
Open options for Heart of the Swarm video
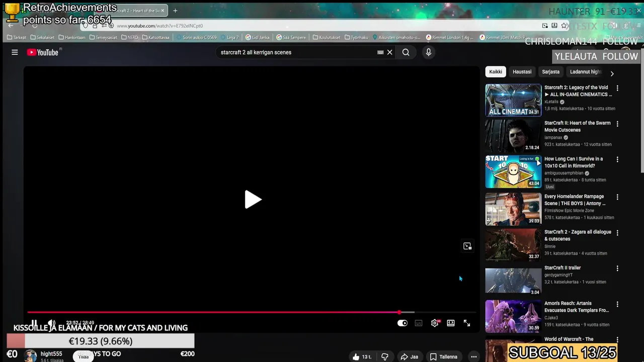point(617,124)
